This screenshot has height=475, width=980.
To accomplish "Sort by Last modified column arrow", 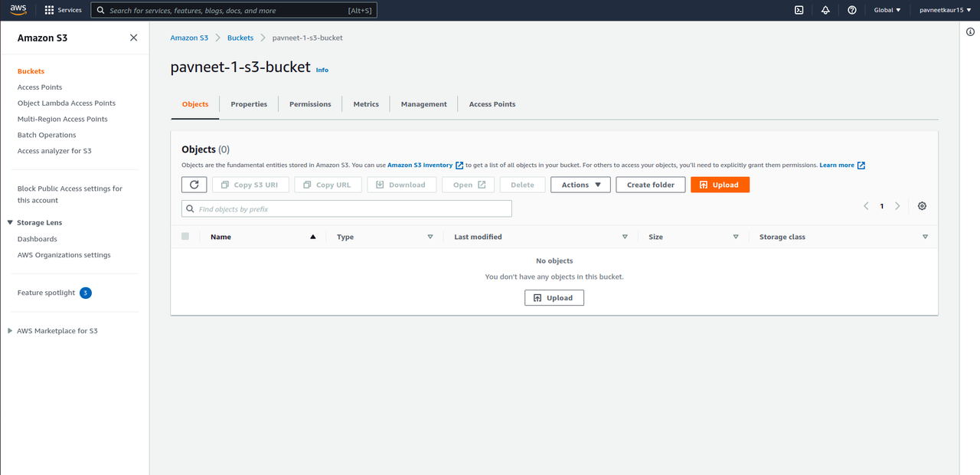I will (625, 237).
